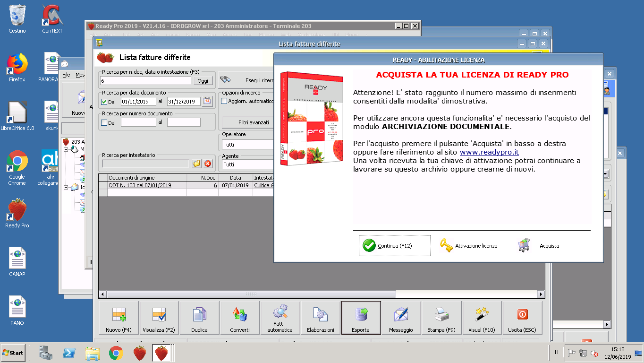
Task: Click Continua (F12) button
Action: point(395,246)
